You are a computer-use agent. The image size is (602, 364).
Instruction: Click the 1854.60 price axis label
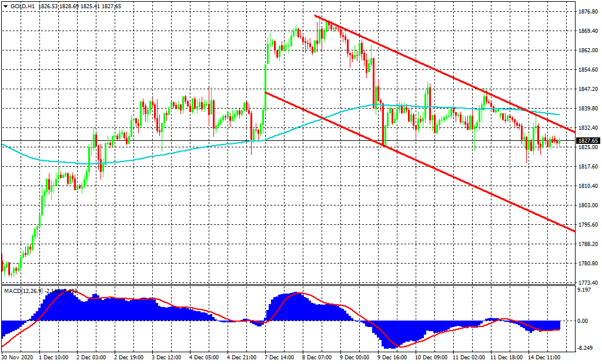pos(588,70)
